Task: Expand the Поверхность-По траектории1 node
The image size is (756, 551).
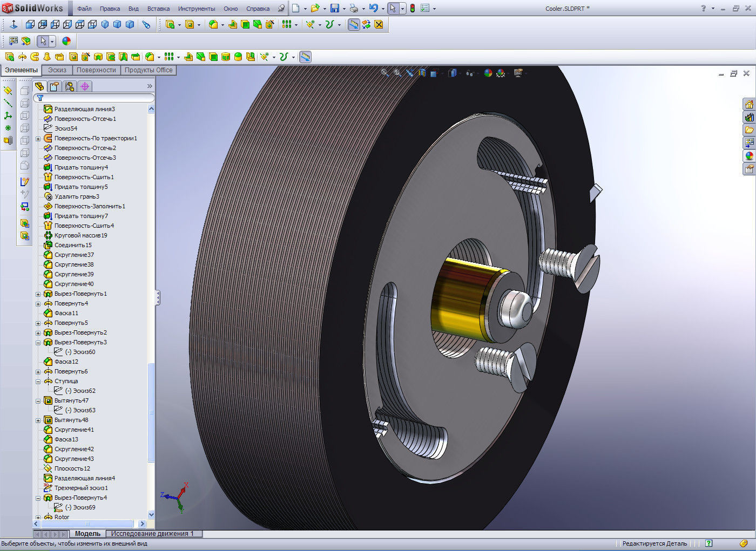Action: point(38,139)
